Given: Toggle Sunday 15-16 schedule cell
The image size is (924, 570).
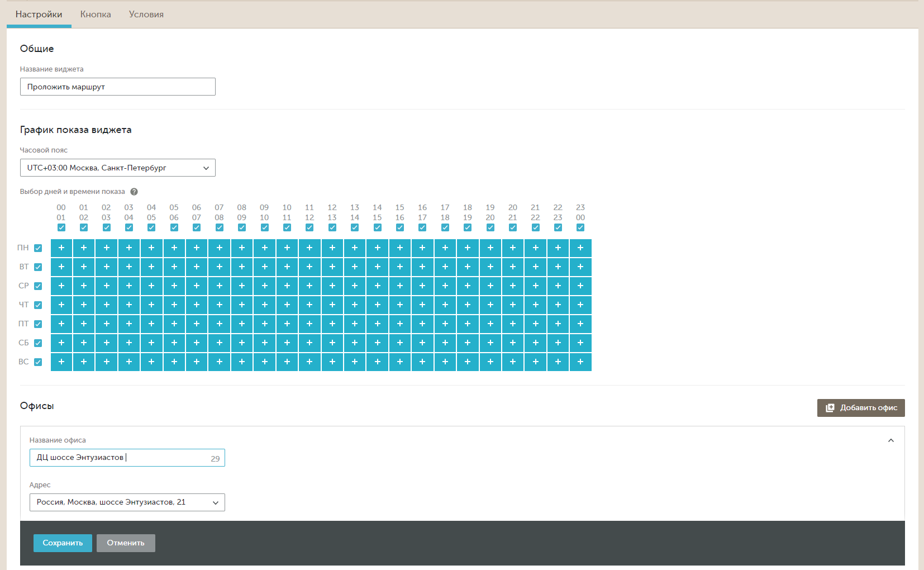Looking at the screenshot, I should coord(400,362).
